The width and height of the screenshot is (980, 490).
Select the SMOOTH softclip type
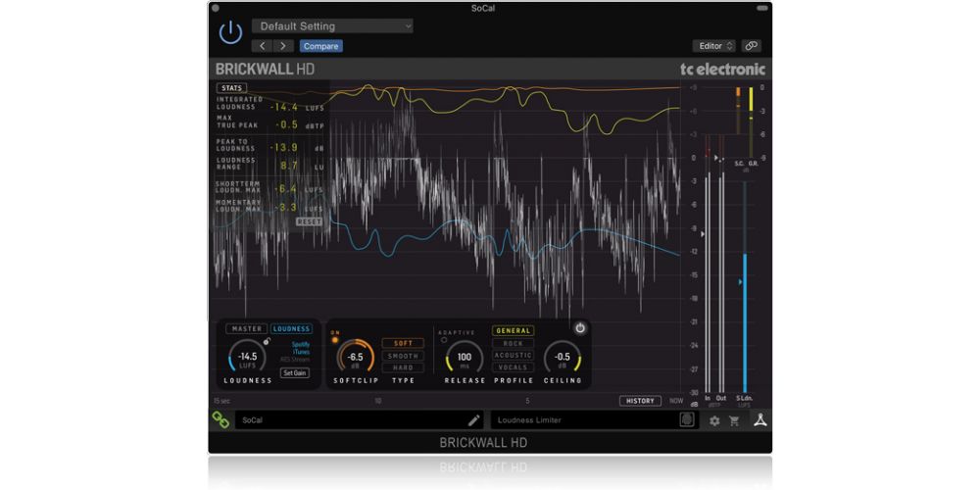(x=403, y=355)
